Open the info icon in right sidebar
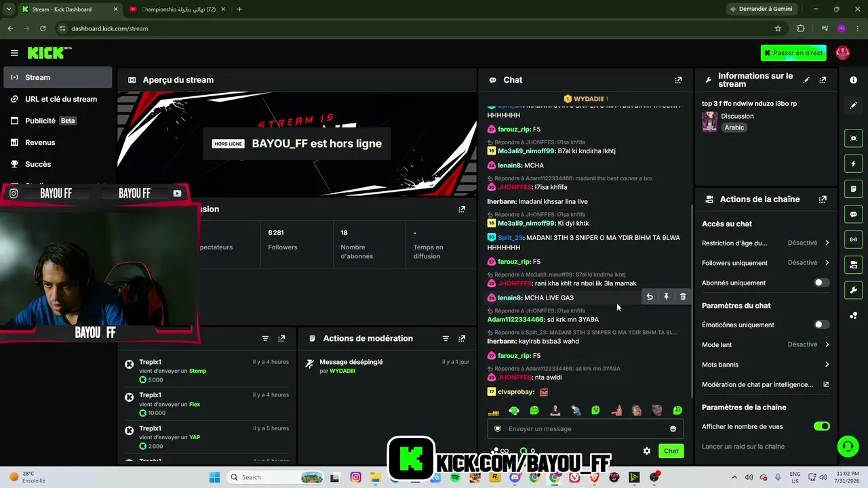 tap(854, 80)
